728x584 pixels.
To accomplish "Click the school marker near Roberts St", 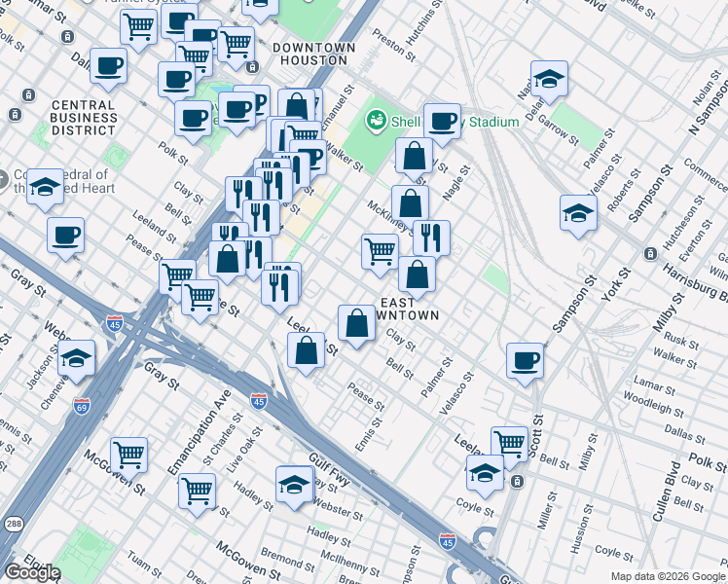I will coord(578,216).
